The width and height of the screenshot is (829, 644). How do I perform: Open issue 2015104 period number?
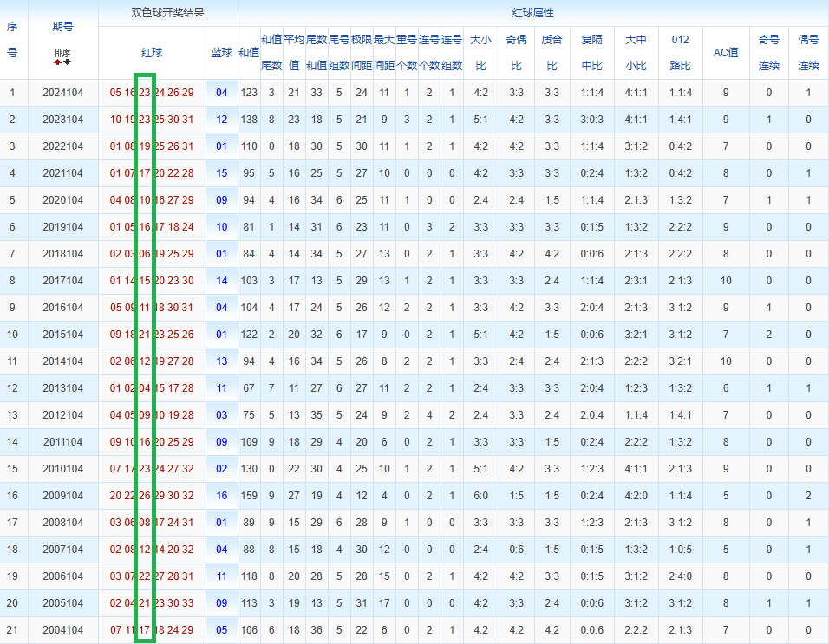tap(62, 335)
